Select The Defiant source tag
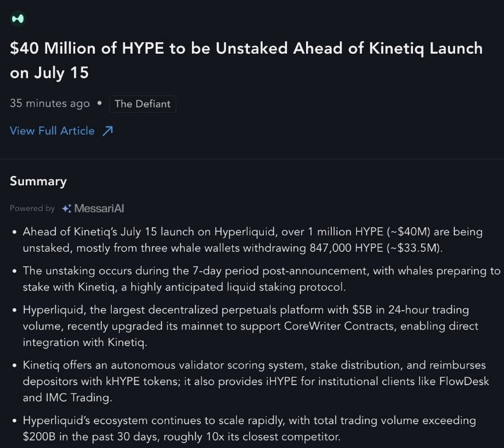The width and height of the screenshot is (504, 448). [x=142, y=104]
